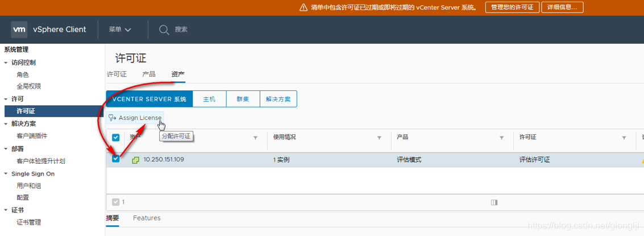Toggle the select-all header checkbox
The height and width of the screenshot is (236, 644).
click(116, 137)
